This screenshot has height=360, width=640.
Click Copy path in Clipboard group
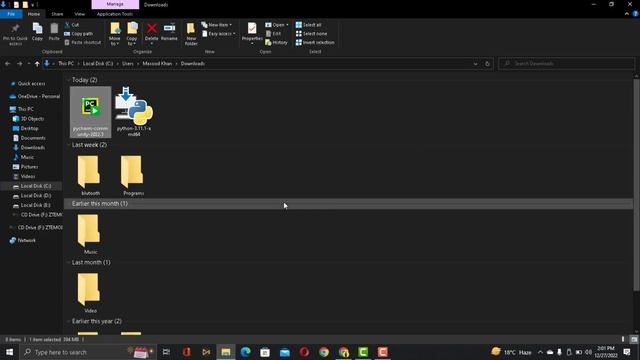pyautogui.click(x=78, y=34)
